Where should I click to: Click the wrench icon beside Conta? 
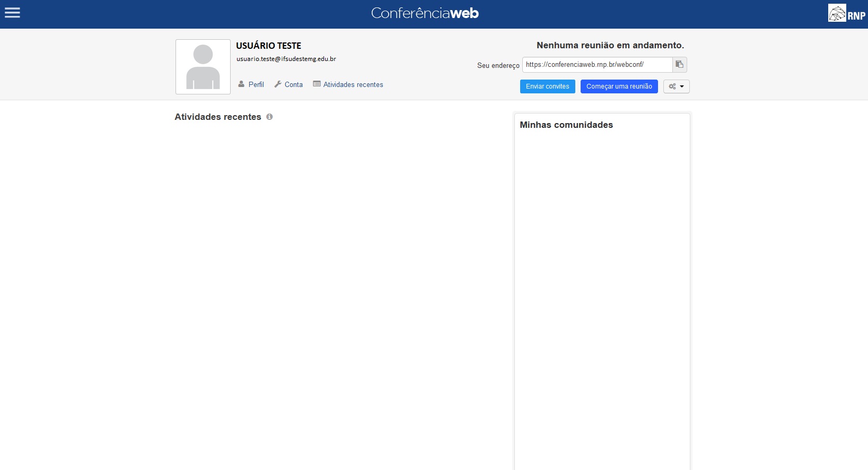(x=278, y=84)
